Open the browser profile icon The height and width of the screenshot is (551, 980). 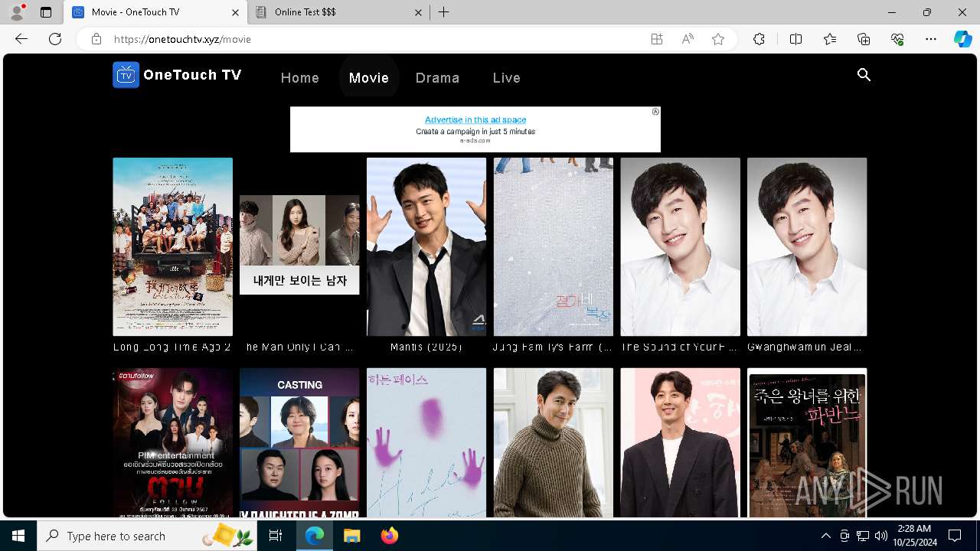click(16, 12)
